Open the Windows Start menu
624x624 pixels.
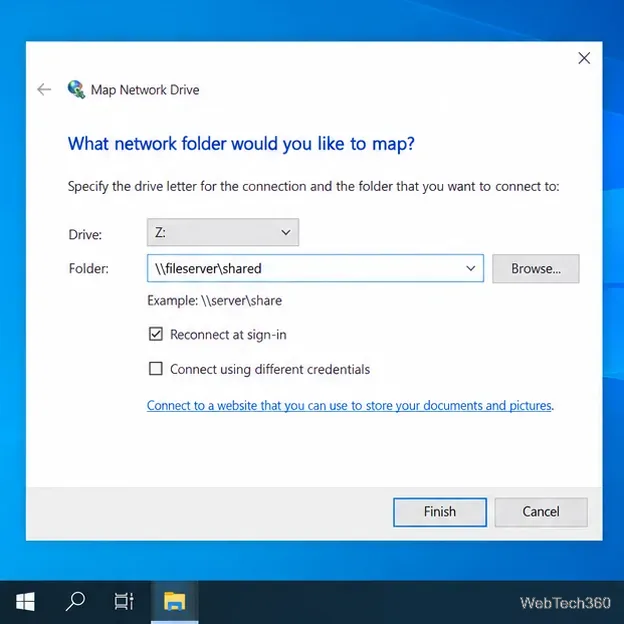(25, 601)
